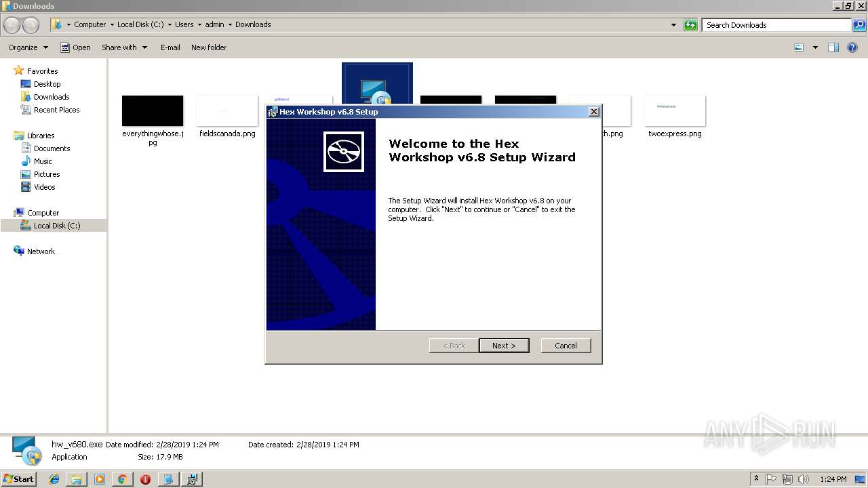
Task: Click the 1:24 PM clock
Action: click(x=833, y=479)
